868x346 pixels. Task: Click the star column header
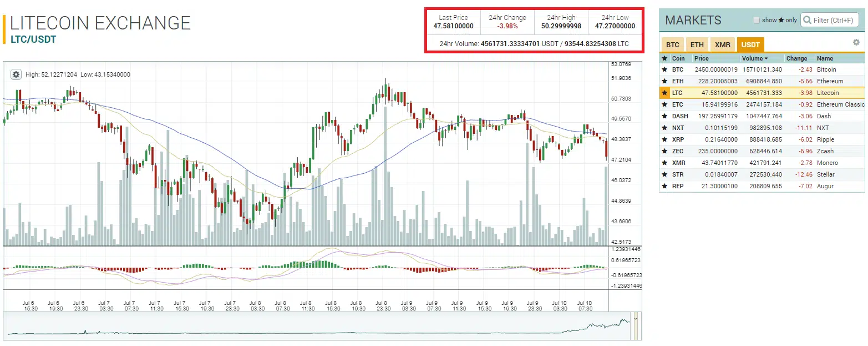coord(664,58)
